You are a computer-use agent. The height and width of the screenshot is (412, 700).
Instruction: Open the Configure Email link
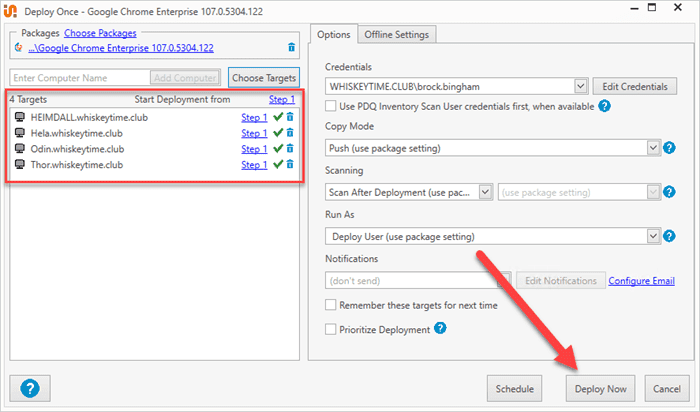pyautogui.click(x=642, y=281)
